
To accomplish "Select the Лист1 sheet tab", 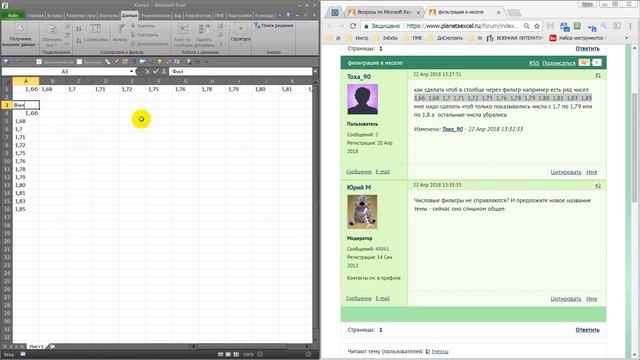I will pos(36,347).
